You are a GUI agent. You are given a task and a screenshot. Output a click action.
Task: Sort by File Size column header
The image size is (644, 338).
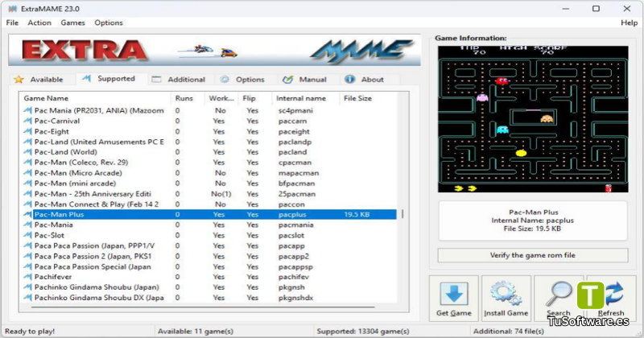pos(367,98)
